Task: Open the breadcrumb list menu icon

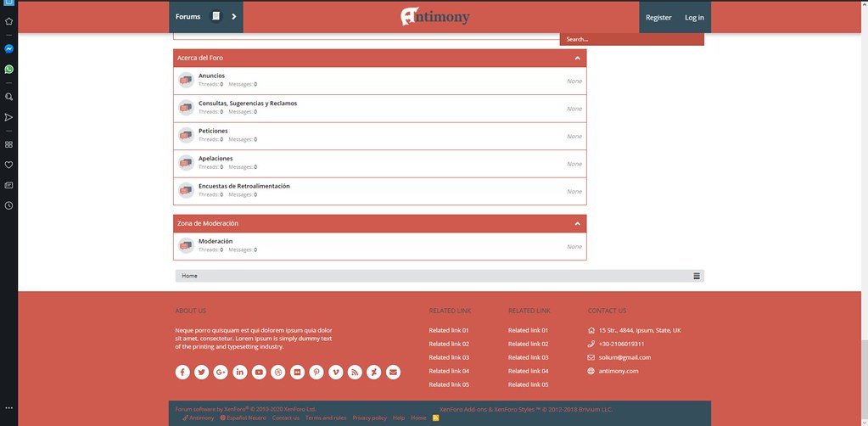Action: pos(697,276)
